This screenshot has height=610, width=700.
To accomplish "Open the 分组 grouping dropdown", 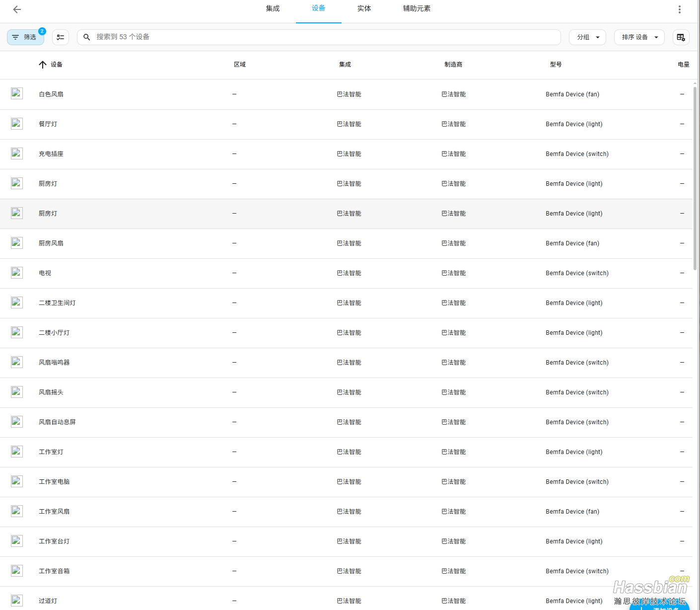I will pyautogui.click(x=587, y=37).
